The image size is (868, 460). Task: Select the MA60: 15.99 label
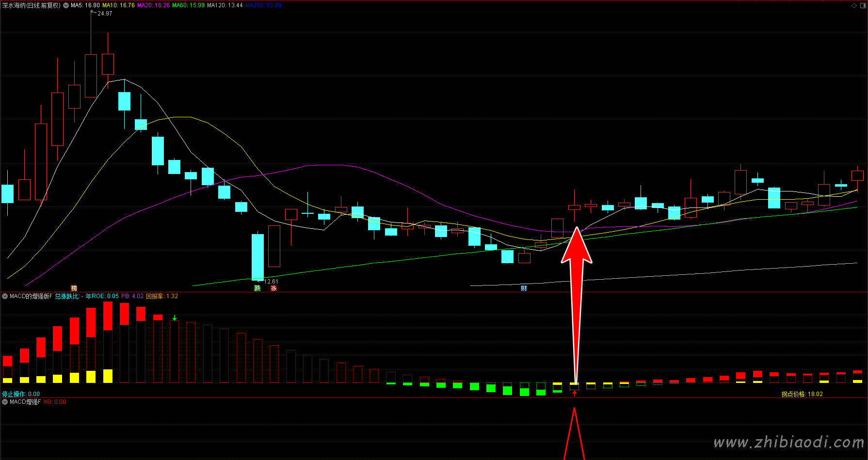click(x=188, y=5)
